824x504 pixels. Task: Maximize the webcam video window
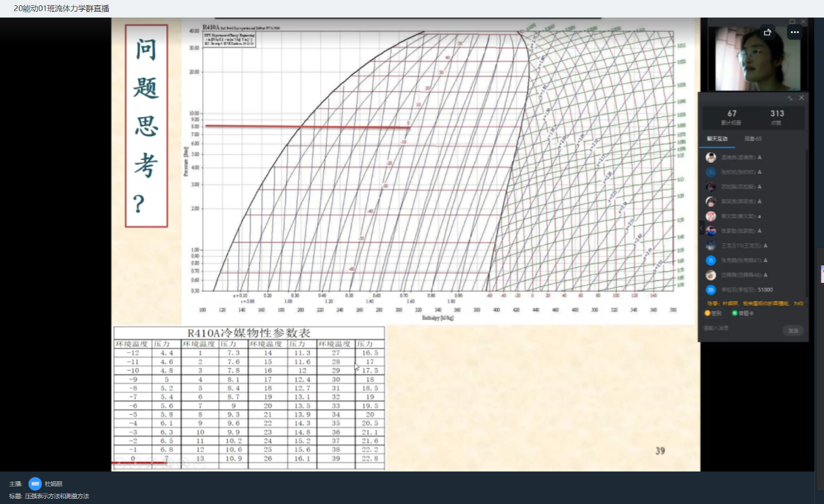[792, 21]
